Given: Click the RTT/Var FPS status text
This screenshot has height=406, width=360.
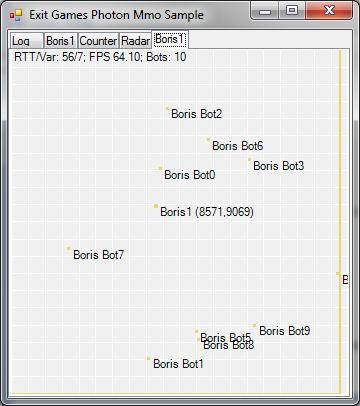Looking at the screenshot, I should (x=100, y=57).
